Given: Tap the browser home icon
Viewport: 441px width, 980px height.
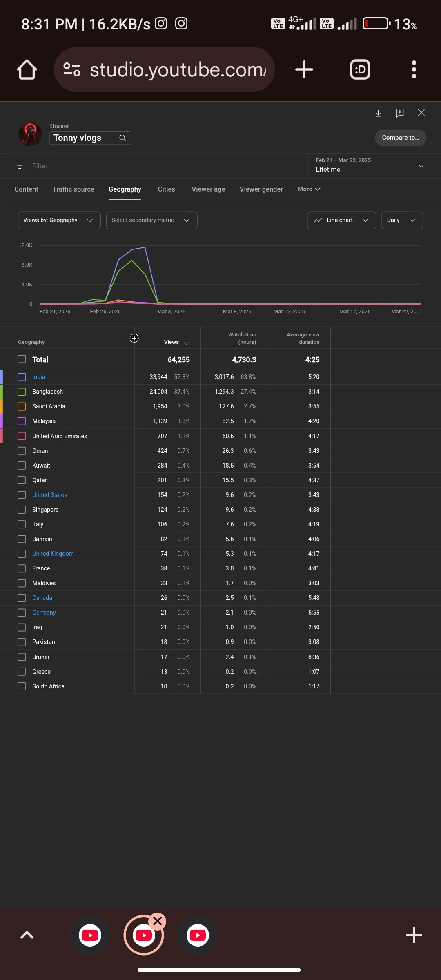Looking at the screenshot, I should [27, 69].
